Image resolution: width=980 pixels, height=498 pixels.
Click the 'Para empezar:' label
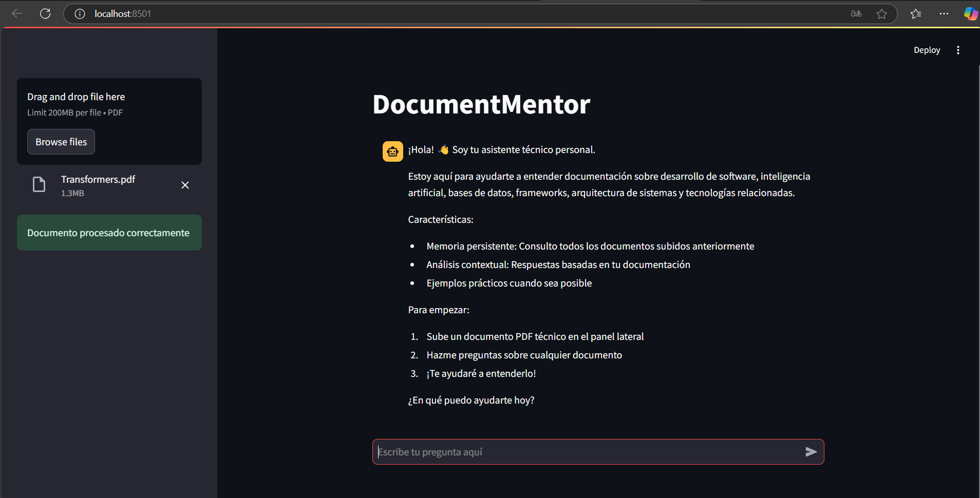point(439,310)
